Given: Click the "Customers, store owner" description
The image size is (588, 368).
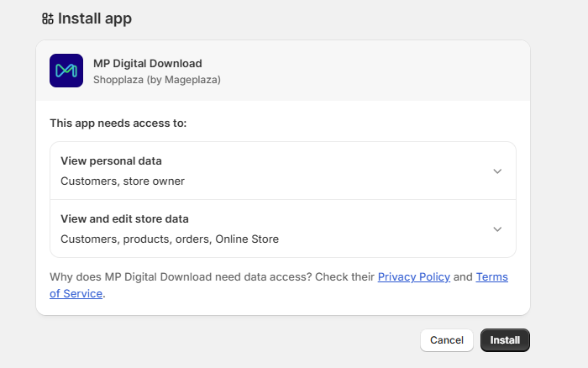Looking at the screenshot, I should tap(122, 181).
